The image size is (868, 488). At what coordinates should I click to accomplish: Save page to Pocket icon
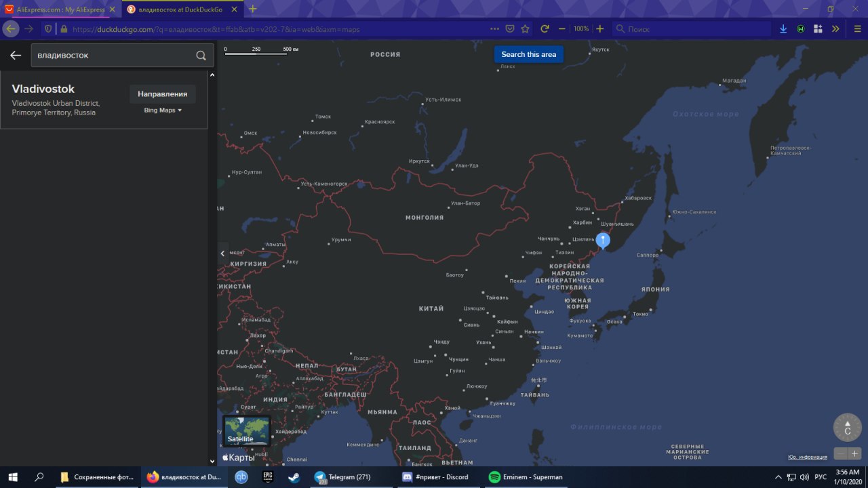511,29
